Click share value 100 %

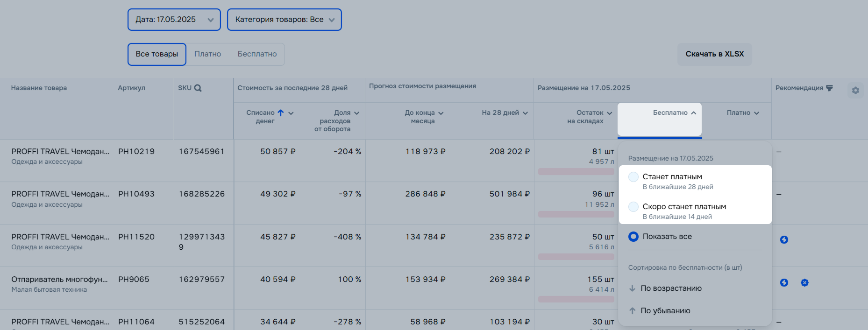[x=350, y=279]
